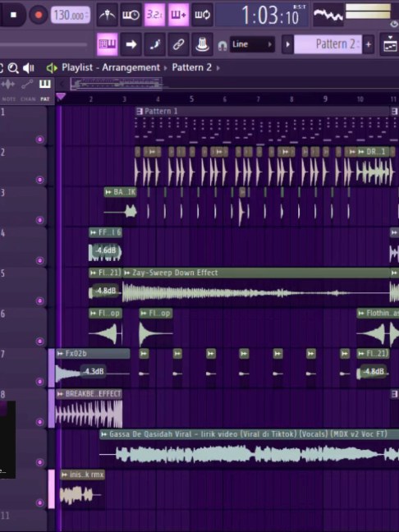Image resolution: width=399 pixels, height=532 pixels.
Task: Click the oscilloscope output monitor
Action: [328, 15]
